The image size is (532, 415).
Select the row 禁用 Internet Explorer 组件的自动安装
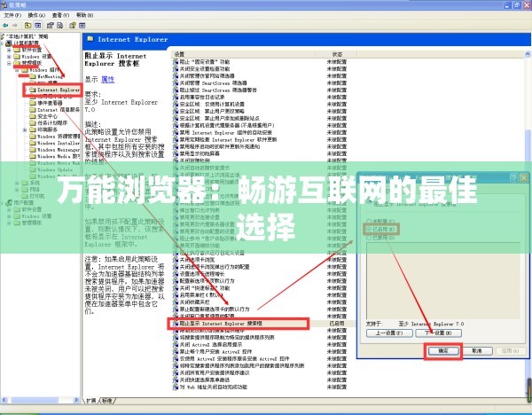[264, 133]
